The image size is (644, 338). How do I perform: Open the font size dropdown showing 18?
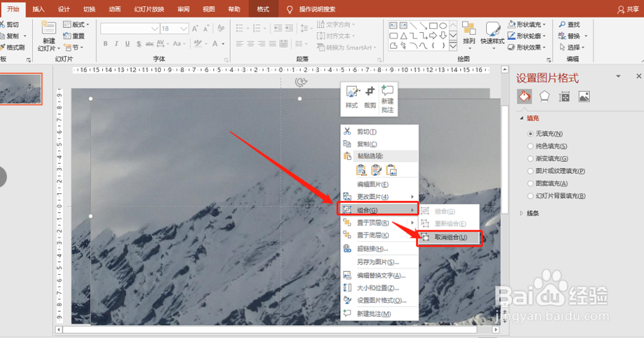(x=184, y=28)
